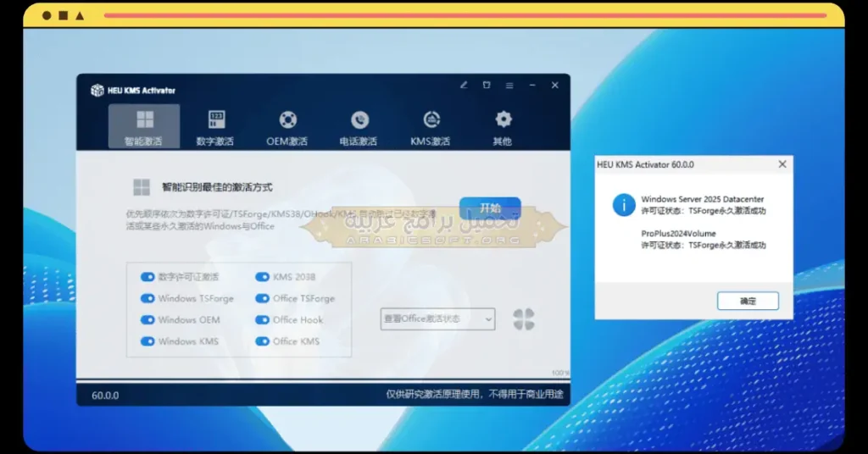868x454 pixels.
Task: Click the 60.0.0 version text in footer
Action: click(105, 396)
